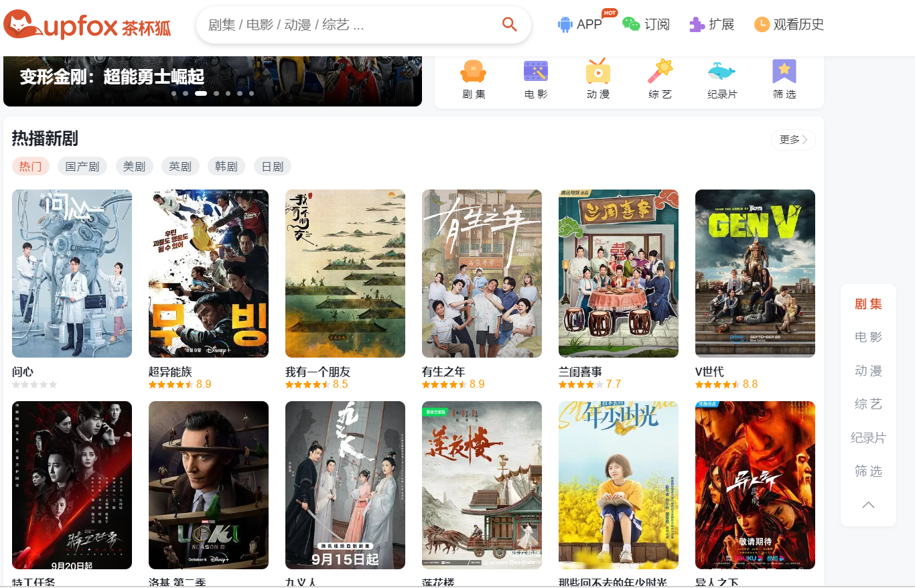Select the 美剧 filter tab
Viewport: 915px width, 588px height.
[x=135, y=167]
